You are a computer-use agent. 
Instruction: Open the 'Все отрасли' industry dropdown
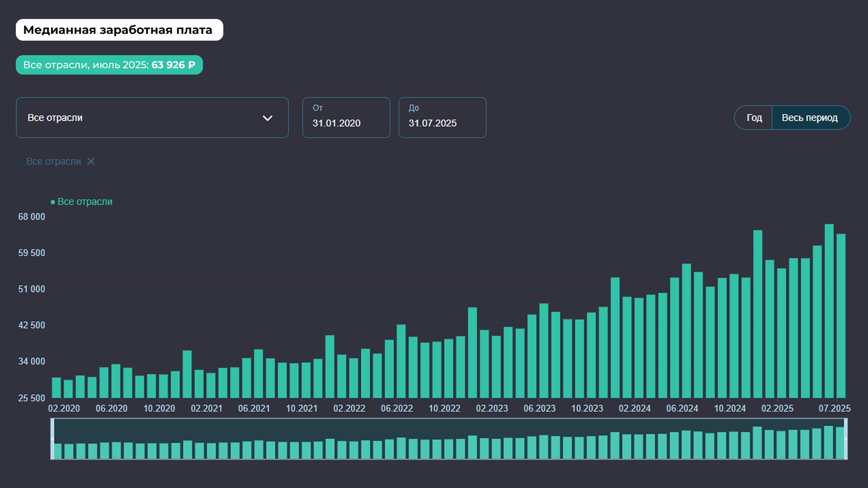pos(152,117)
